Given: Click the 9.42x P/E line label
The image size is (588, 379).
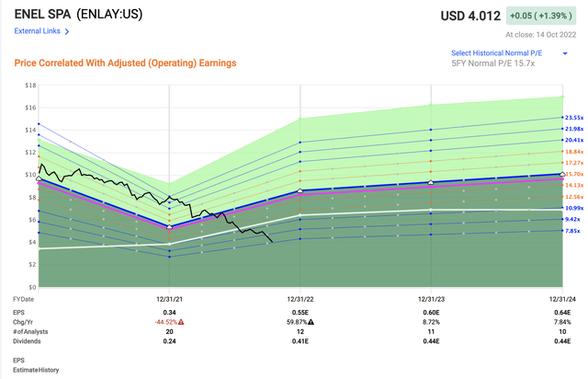Looking at the screenshot, I should [x=572, y=219].
